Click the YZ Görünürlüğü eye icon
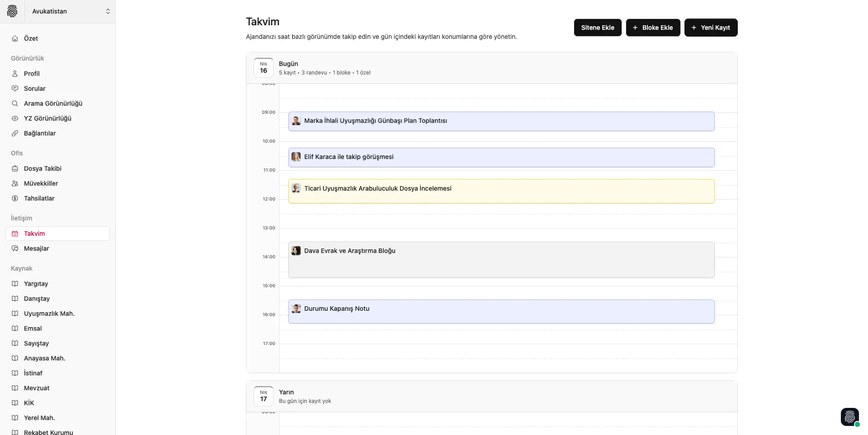Image resolution: width=868 pixels, height=435 pixels. coord(15,118)
